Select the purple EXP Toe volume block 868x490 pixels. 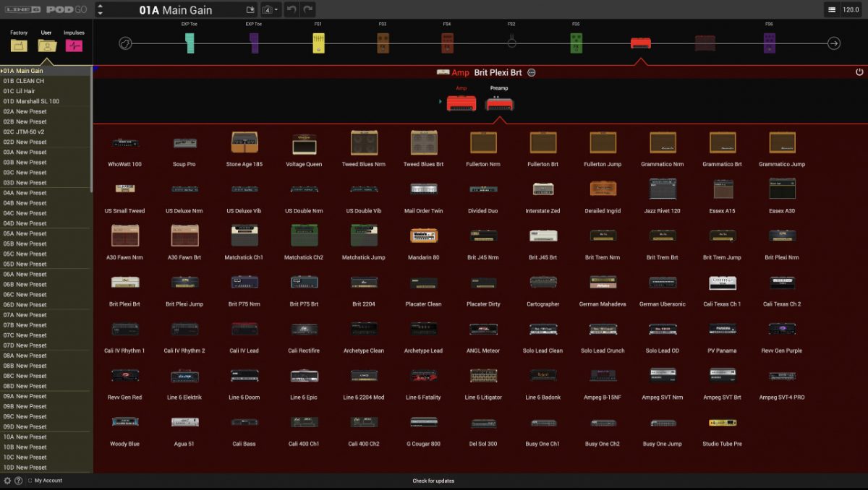click(x=254, y=43)
